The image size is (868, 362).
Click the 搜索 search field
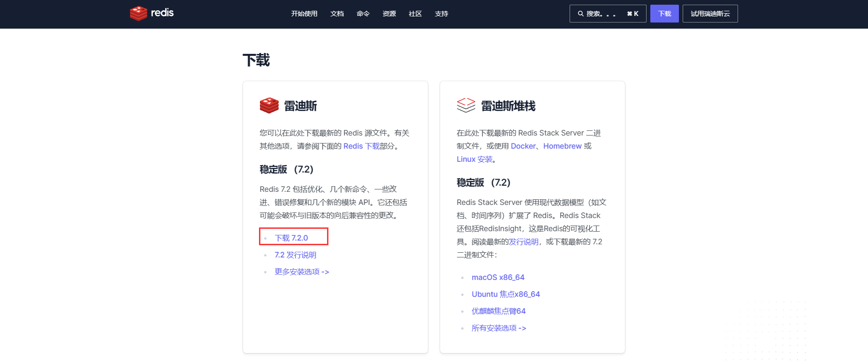[608, 14]
